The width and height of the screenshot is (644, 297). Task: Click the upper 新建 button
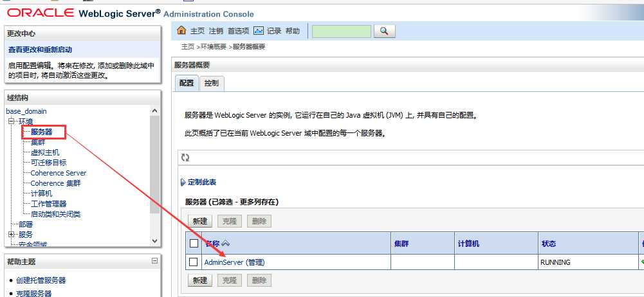click(x=200, y=222)
